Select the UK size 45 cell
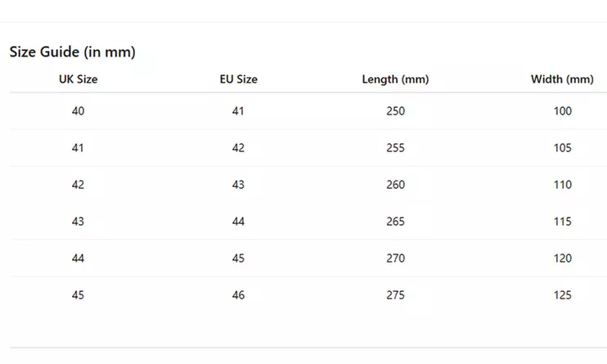 78,295
